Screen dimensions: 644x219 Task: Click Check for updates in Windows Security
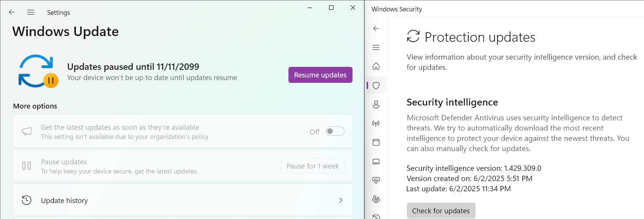click(x=441, y=211)
